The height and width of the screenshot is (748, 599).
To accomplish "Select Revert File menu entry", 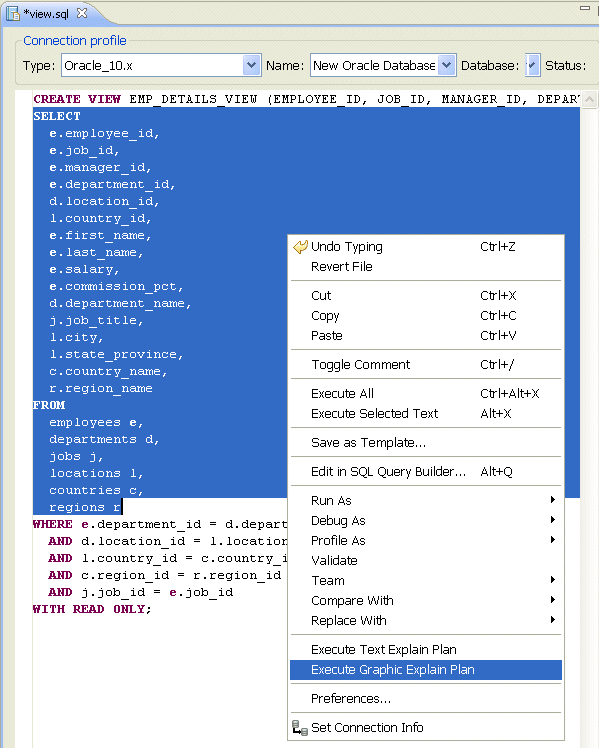I will point(426,267).
